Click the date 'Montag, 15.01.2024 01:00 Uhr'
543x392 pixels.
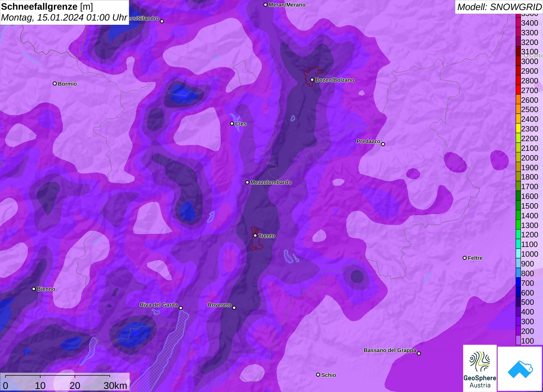pyautogui.click(x=64, y=17)
